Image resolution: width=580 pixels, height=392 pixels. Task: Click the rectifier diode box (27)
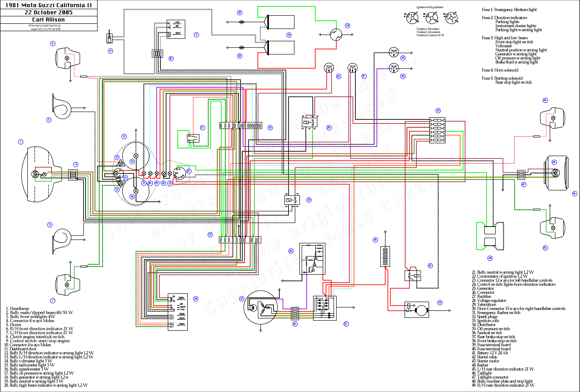(325, 308)
